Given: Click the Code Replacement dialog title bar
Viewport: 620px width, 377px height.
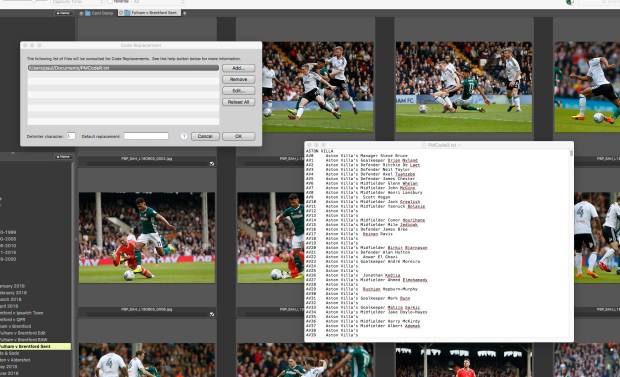Looking at the screenshot, I should [141, 45].
